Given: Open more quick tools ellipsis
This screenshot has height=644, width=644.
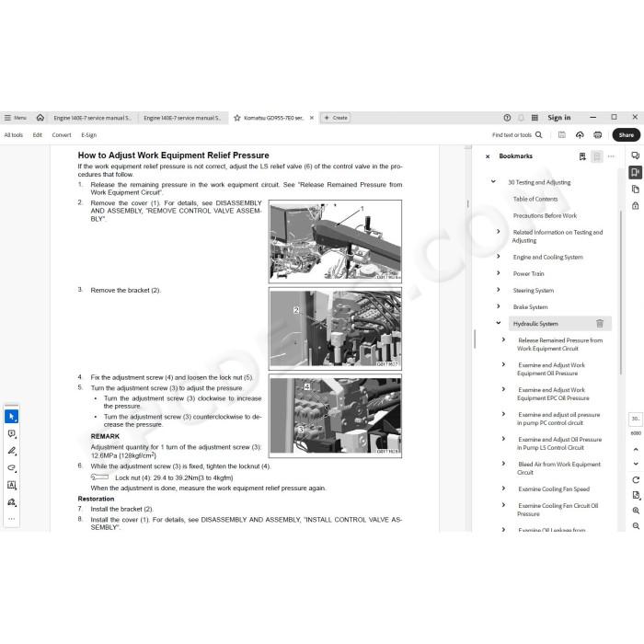Looking at the screenshot, I should pyautogui.click(x=11, y=519).
